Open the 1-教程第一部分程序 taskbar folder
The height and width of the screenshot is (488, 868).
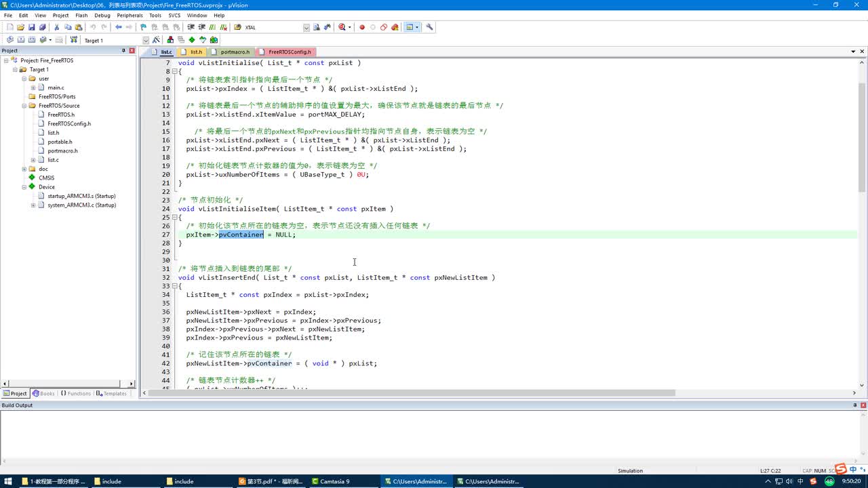(54, 481)
